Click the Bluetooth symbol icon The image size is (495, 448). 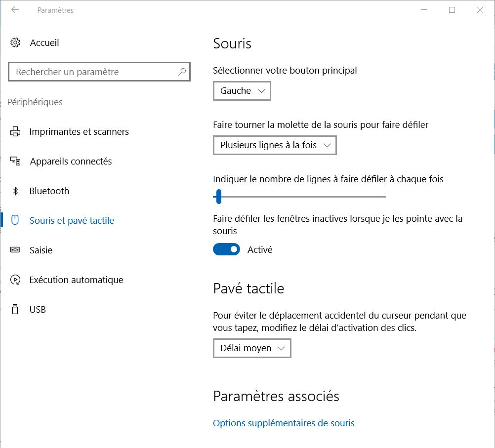(15, 191)
